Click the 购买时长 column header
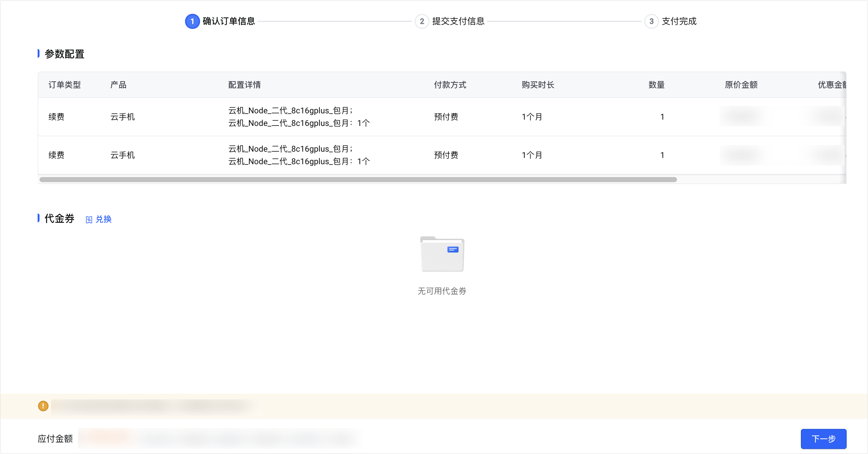This screenshot has height=454, width=868. (538, 85)
